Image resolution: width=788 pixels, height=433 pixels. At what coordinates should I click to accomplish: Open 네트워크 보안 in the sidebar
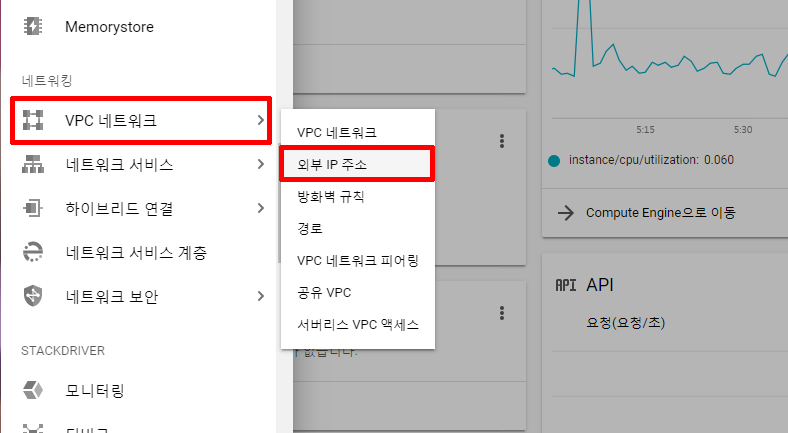point(112,296)
